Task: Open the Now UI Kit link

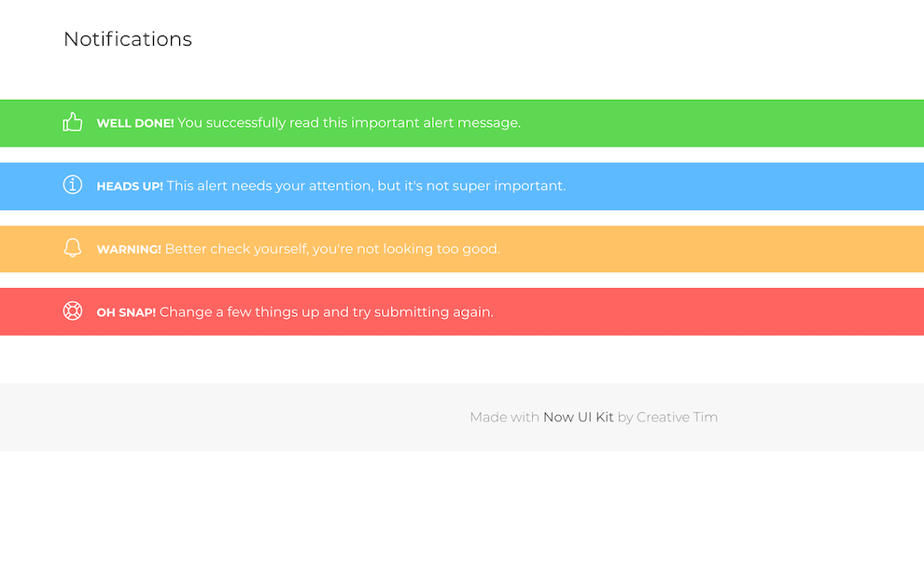Action: (x=579, y=417)
